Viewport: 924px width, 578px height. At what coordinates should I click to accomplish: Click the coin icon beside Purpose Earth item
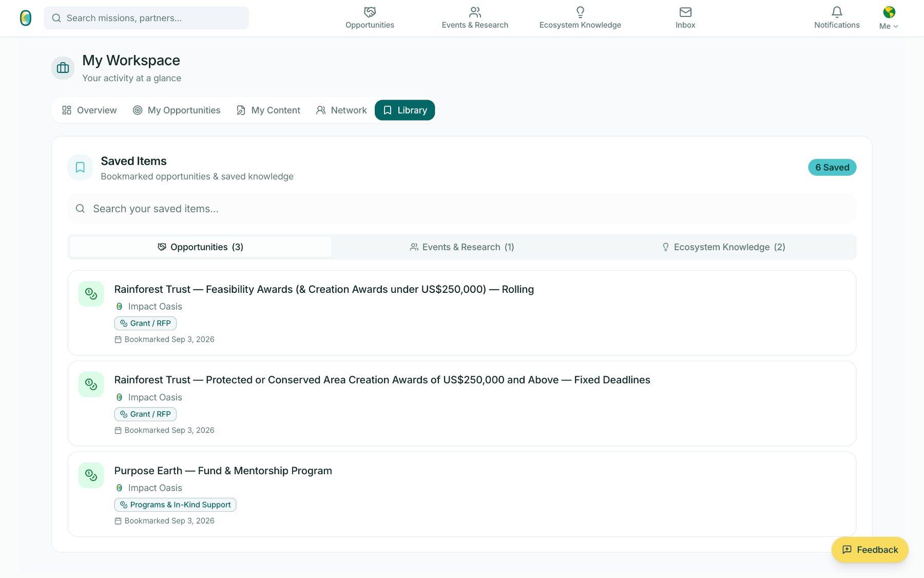click(91, 475)
